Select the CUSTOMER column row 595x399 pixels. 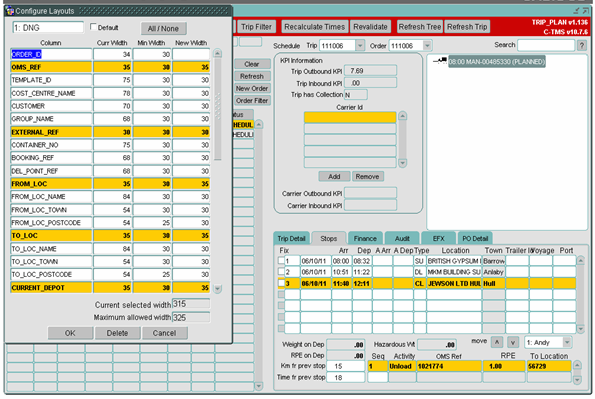110,106
